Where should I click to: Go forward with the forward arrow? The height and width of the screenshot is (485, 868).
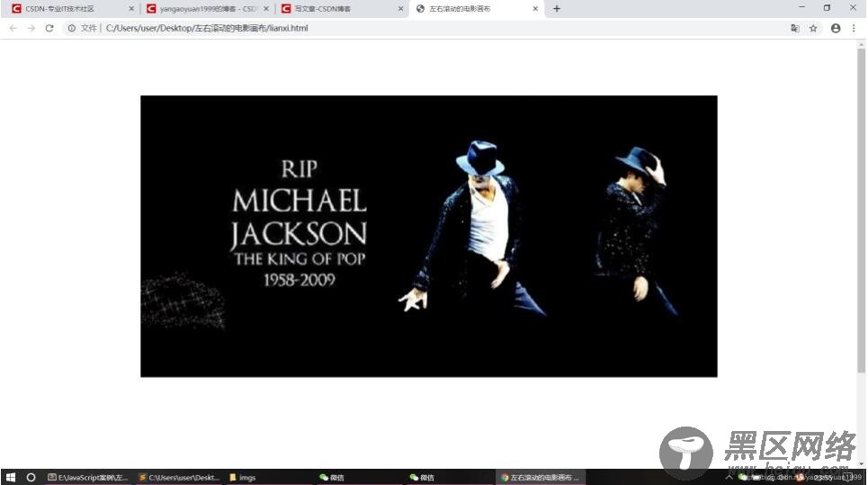[x=31, y=28]
